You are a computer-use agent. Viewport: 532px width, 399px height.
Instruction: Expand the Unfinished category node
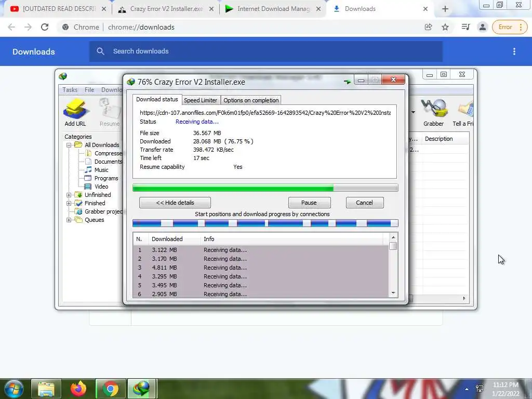point(69,195)
